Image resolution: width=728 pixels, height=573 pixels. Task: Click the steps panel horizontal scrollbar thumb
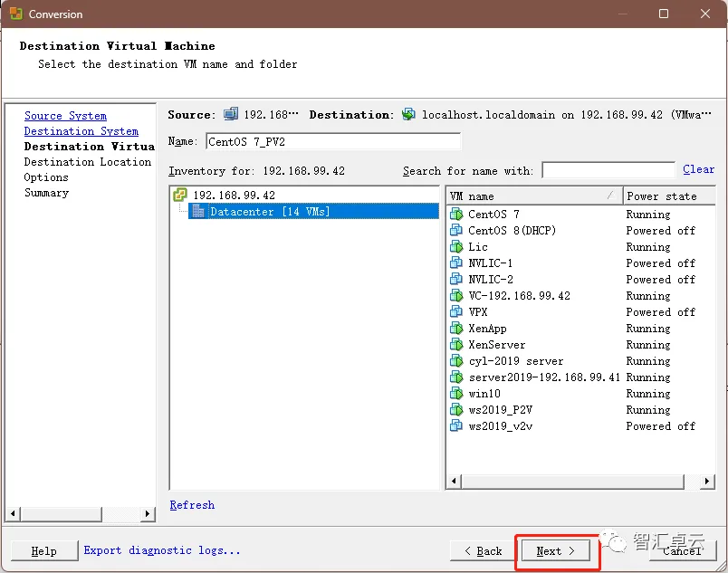(x=61, y=513)
